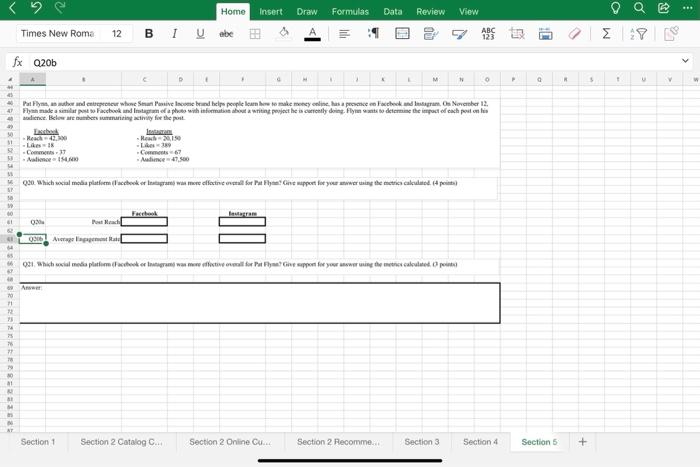Open the Share icon
Screen dimensions: 700x467
pos(664,8)
